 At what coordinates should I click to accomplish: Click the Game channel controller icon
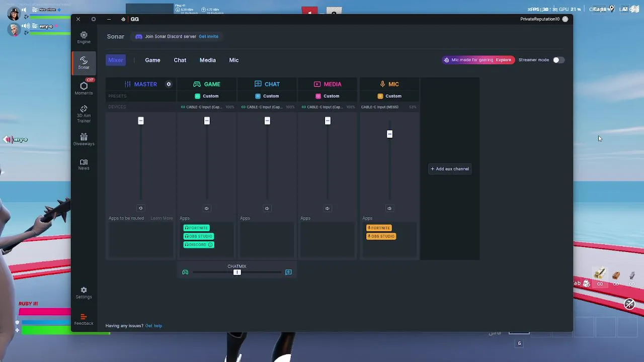point(197,84)
